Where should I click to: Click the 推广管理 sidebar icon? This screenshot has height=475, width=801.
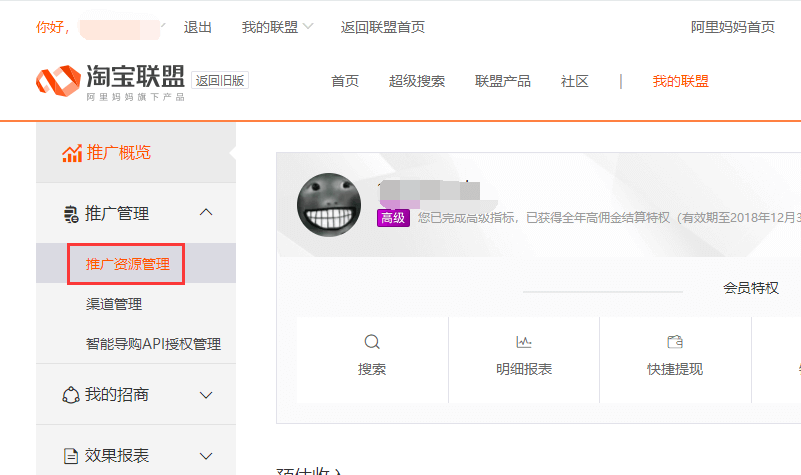coord(70,213)
